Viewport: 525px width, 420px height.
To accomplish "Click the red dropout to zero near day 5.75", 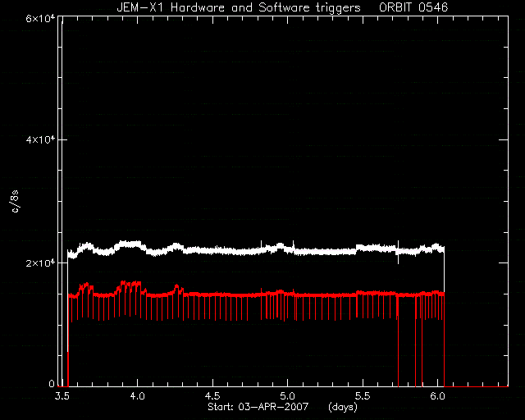I will (399, 352).
